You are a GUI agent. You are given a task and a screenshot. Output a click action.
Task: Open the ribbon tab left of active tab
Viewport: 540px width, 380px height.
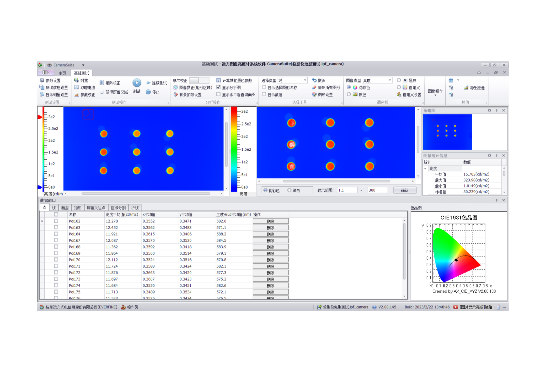(62, 73)
